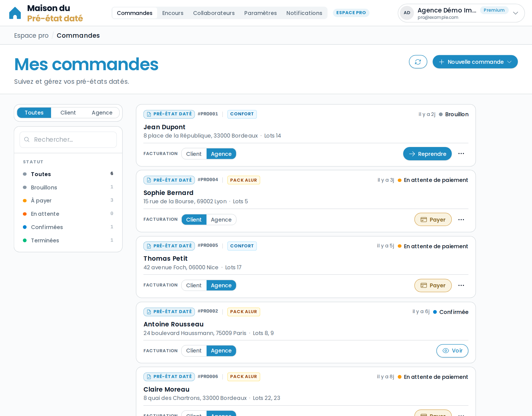Click Payer on Sophie Bernard order
This screenshot has width=532, height=416.
pyautogui.click(x=433, y=220)
